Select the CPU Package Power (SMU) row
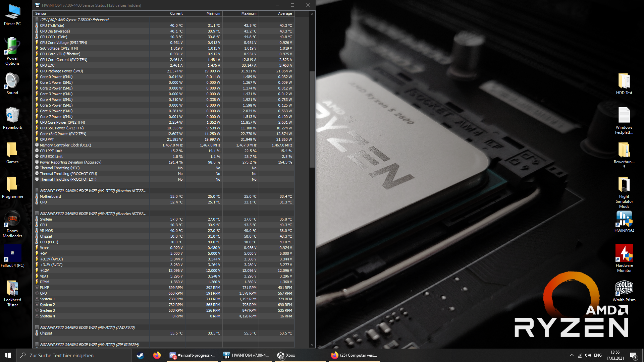 click(x=61, y=71)
